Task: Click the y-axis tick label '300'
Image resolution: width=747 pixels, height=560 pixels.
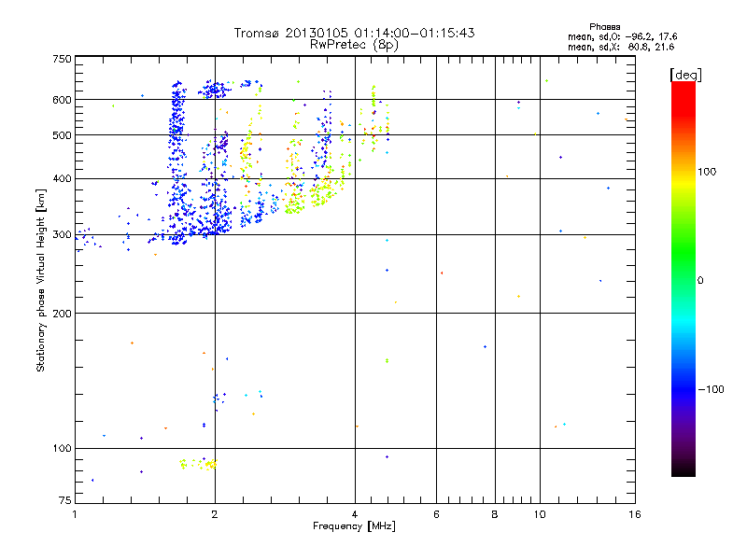Action: click(62, 234)
